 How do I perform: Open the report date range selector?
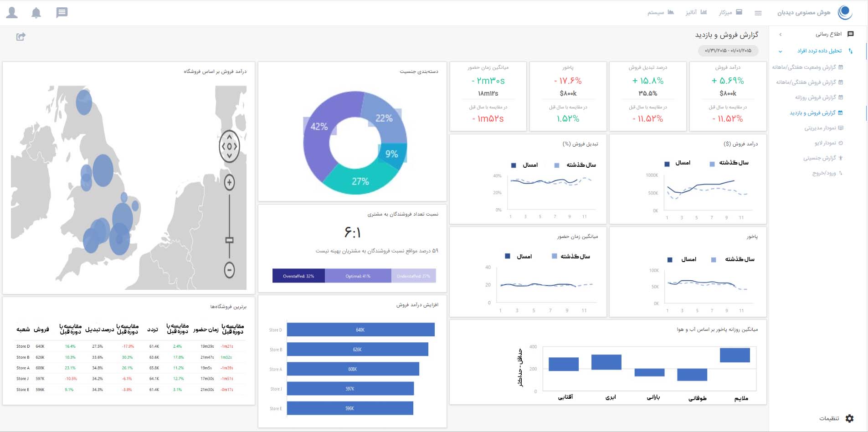pos(728,51)
